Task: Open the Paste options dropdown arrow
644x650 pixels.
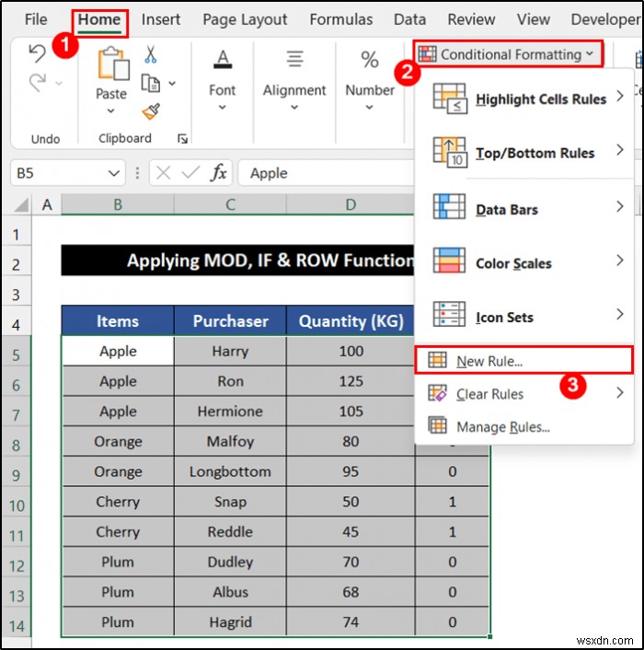Action: coord(110,110)
